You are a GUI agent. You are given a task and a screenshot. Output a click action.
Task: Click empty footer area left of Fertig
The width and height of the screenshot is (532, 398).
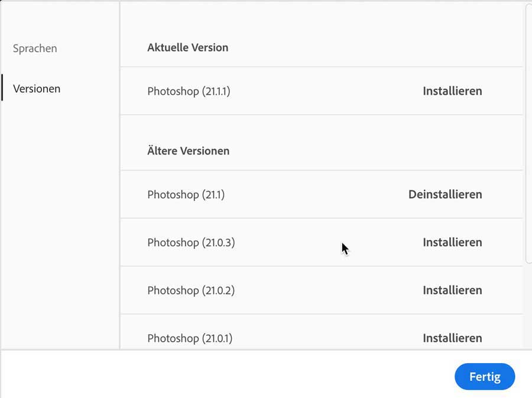click(236, 376)
